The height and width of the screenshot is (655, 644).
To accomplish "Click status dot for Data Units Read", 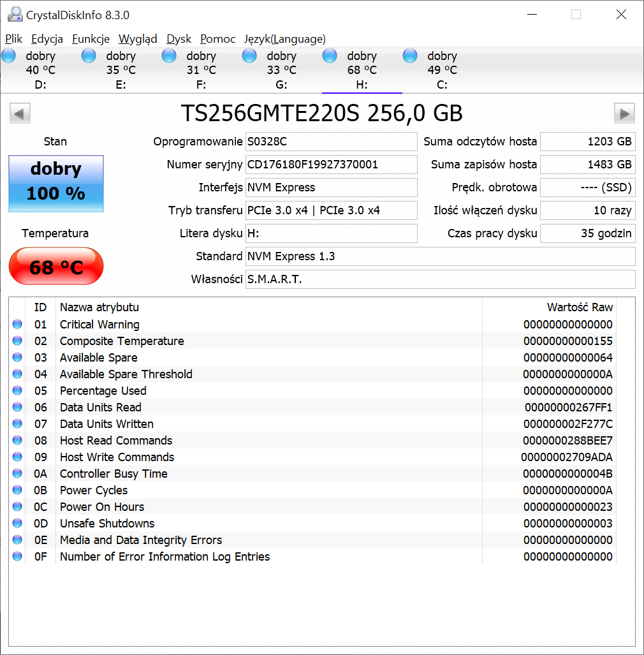I will point(17,407).
